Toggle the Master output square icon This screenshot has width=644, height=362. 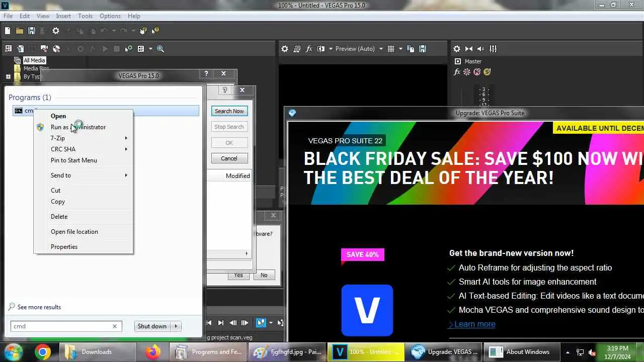point(457,61)
